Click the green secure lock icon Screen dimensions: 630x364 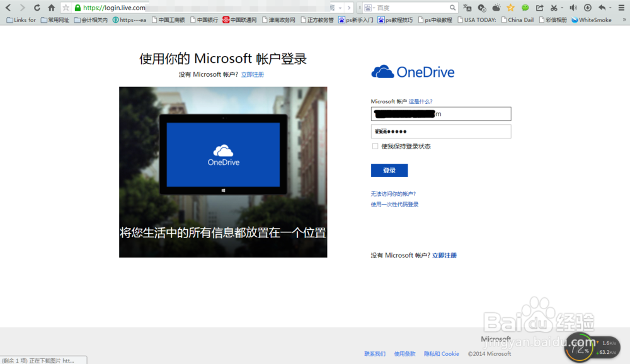pos(78,8)
